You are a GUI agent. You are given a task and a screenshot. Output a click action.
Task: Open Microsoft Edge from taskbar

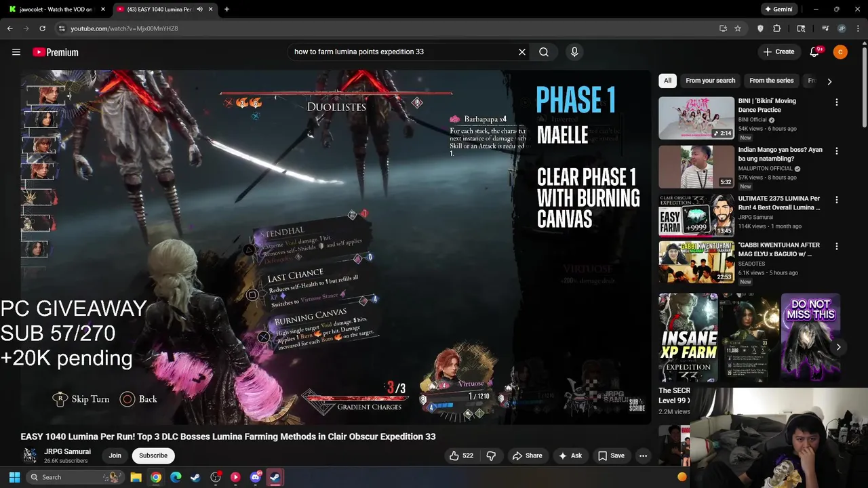click(176, 477)
